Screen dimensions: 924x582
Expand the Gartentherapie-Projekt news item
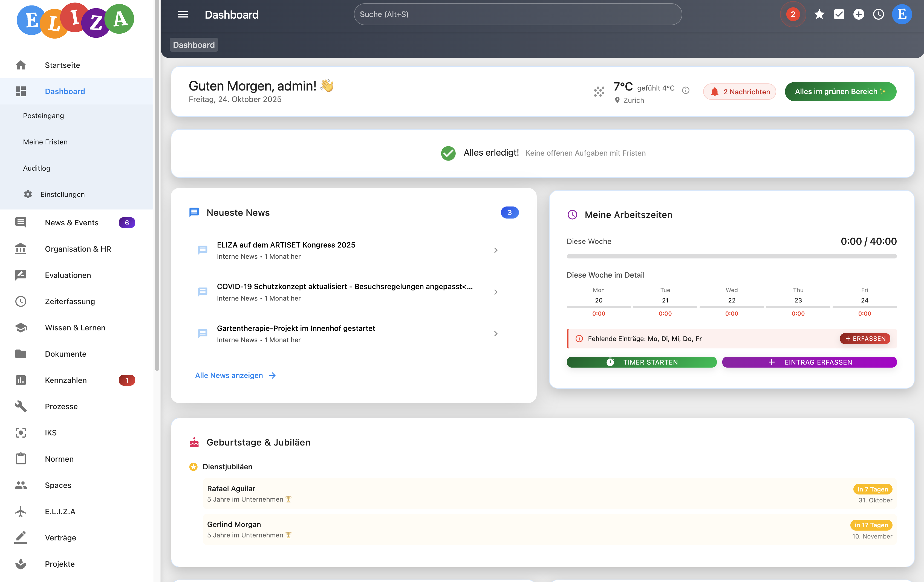coord(496,334)
